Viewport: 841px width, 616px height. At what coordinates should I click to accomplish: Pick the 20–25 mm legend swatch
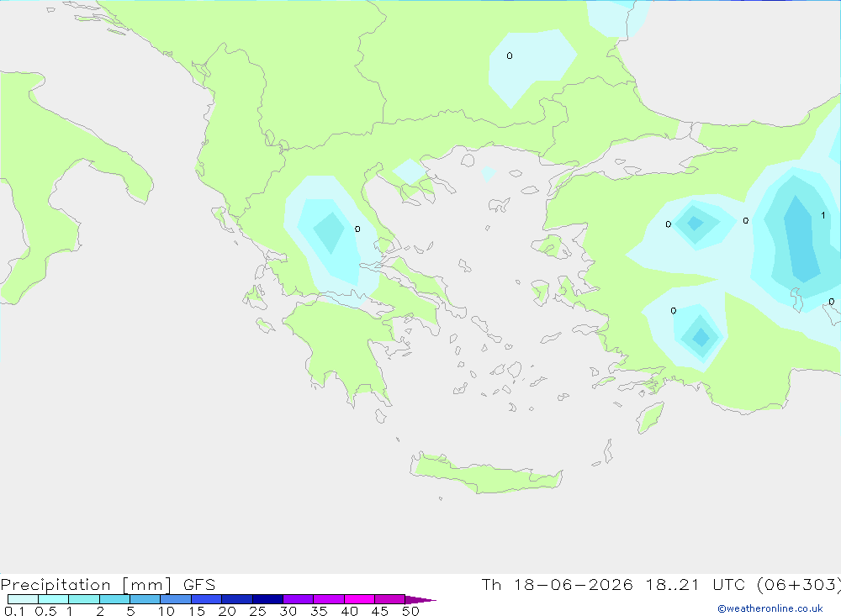(237, 599)
